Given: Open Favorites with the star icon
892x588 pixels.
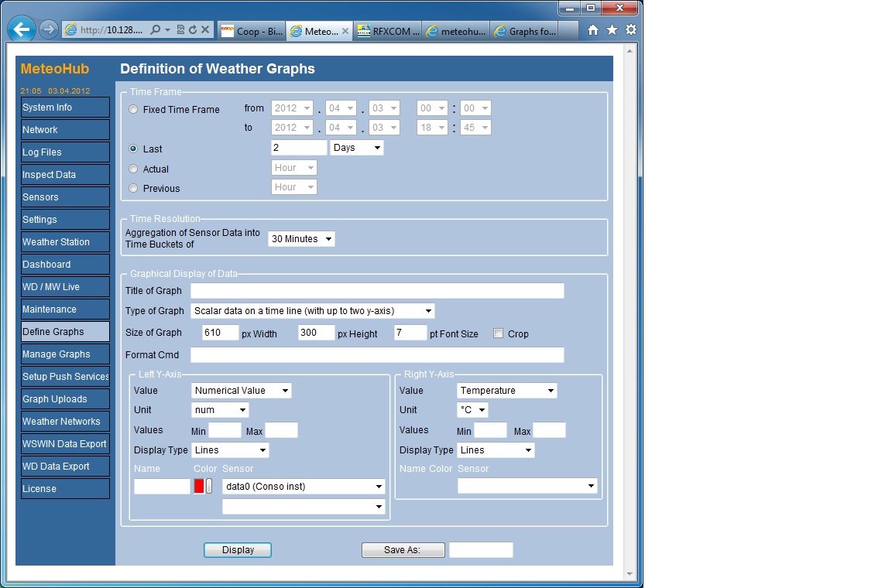Looking at the screenshot, I should 612,30.
